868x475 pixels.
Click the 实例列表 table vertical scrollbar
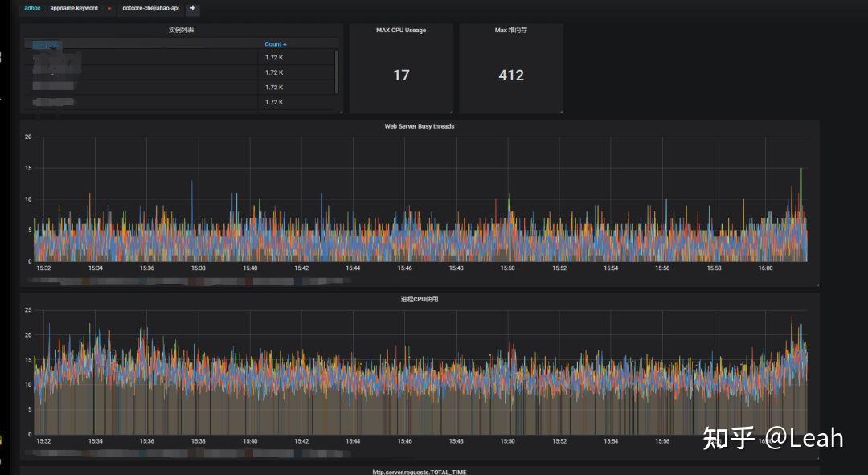click(x=336, y=72)
